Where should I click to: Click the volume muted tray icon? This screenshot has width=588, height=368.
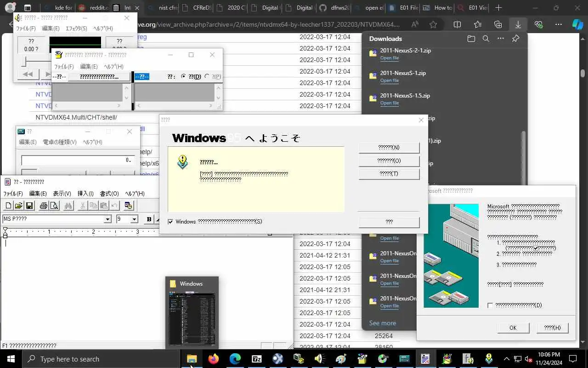pos(529,359)
